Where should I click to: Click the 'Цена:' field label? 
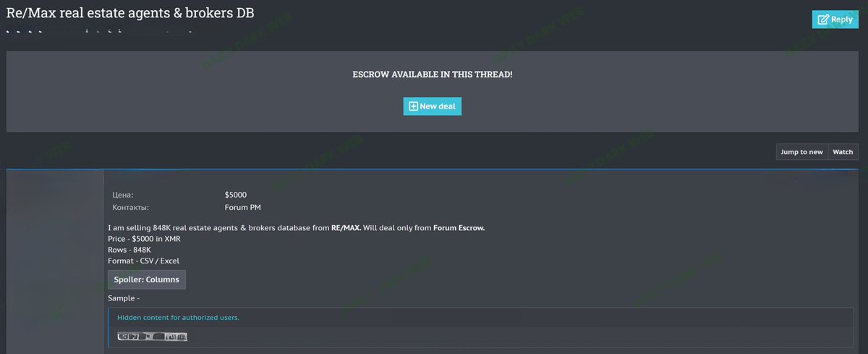click(x=123, y=195)
